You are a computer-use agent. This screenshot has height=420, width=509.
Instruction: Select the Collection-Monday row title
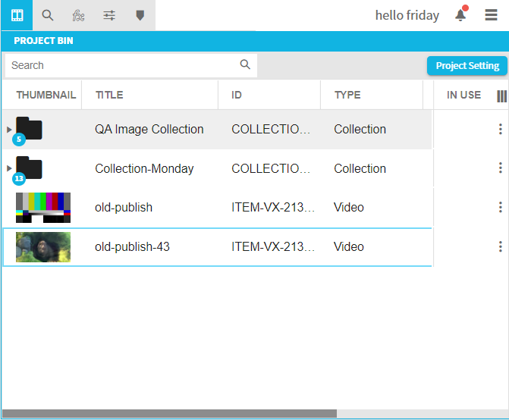click(x=144, y=168)
